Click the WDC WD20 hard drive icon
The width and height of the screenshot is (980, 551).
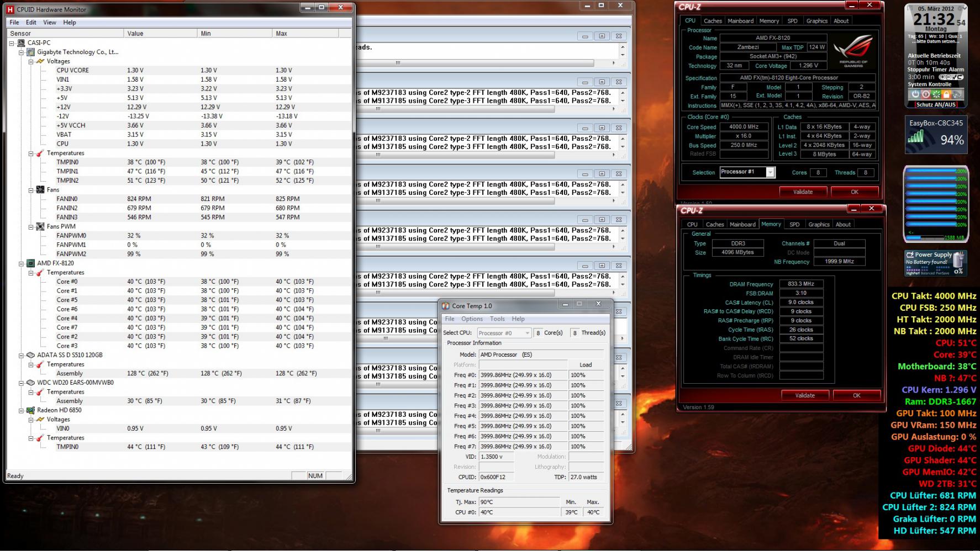pos(31,383)
